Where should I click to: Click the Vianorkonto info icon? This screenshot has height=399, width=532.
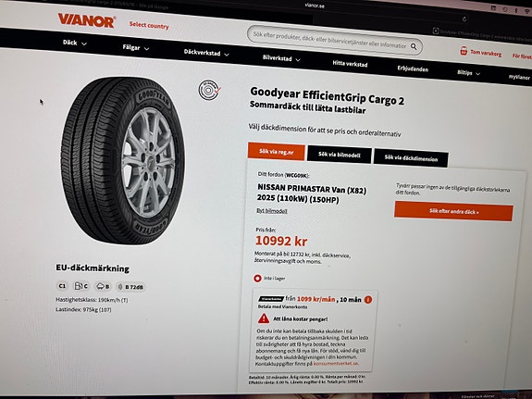(x=368, y=300)
